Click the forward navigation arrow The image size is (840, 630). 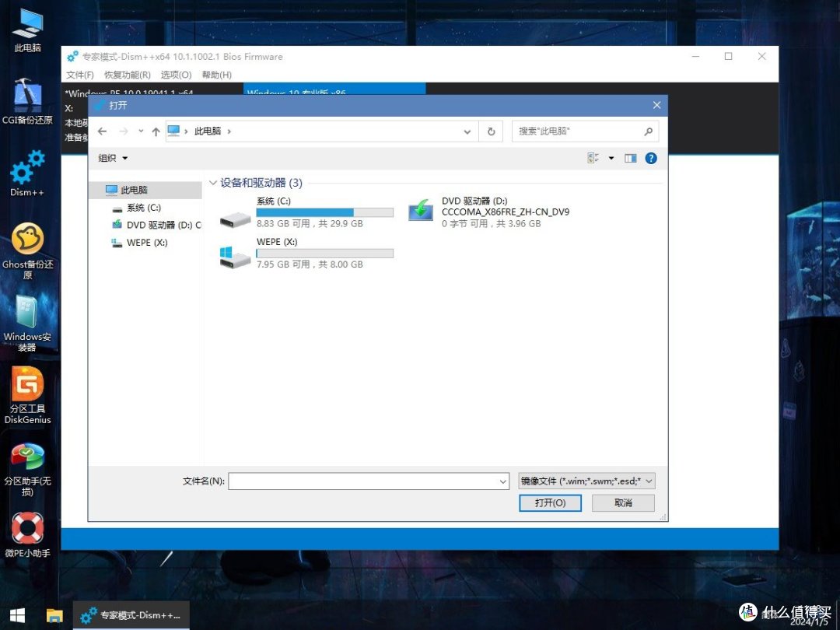click(123, 131)
